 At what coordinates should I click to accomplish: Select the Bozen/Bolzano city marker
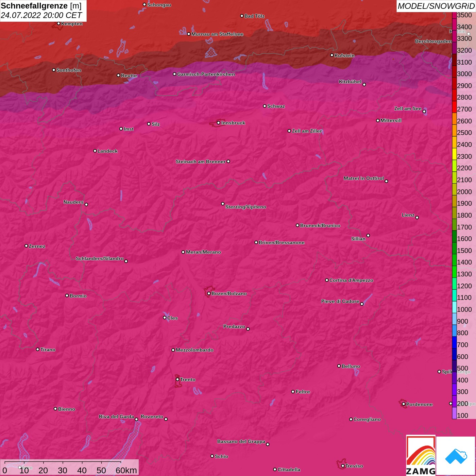(x=209, y=293)
